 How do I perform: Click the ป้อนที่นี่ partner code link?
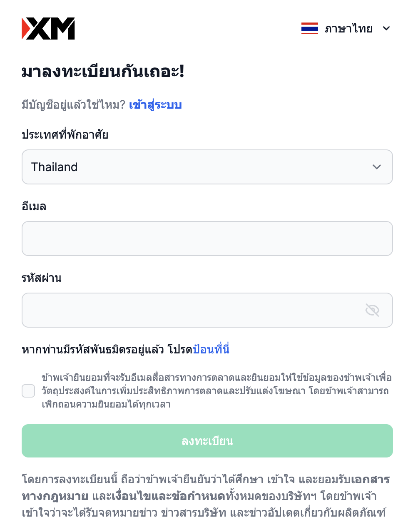click(x=211, y=349)
